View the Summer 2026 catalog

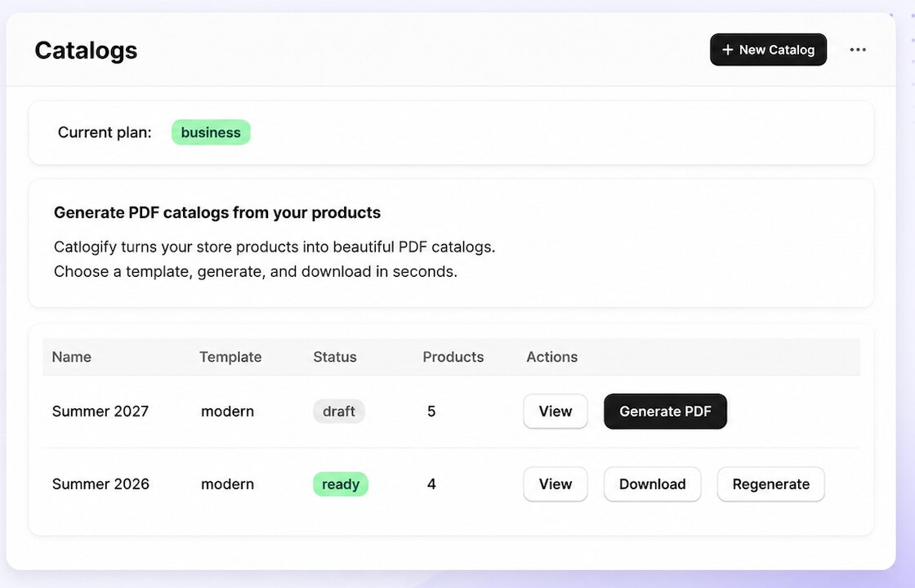555,484
